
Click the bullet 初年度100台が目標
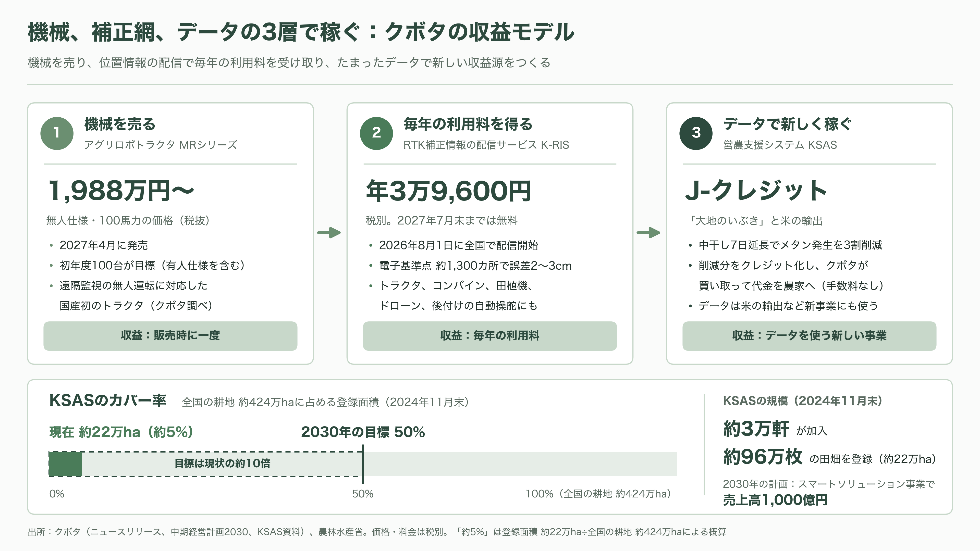click(152, 265)
